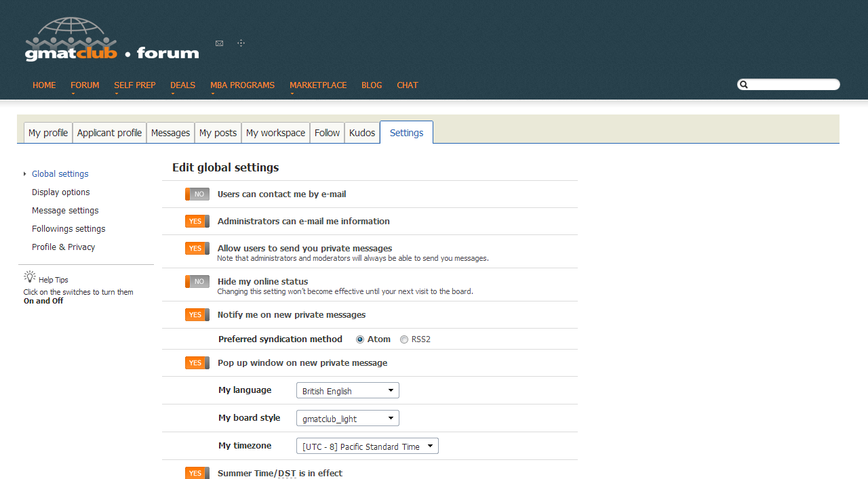Image resolution: width=868 pixels, height=479 pixels.
Task: Click the search input field
Action: click(x=793, y=85)
